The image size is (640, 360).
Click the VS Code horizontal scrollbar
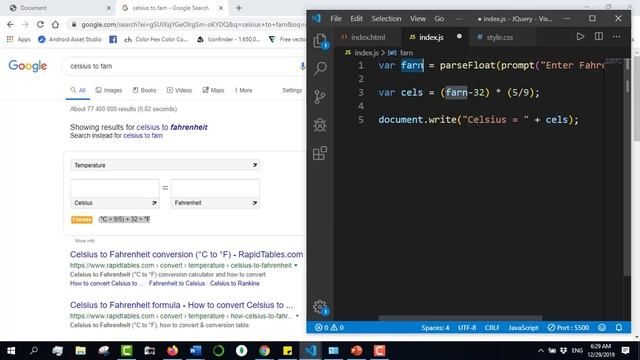tap(460, 318)
